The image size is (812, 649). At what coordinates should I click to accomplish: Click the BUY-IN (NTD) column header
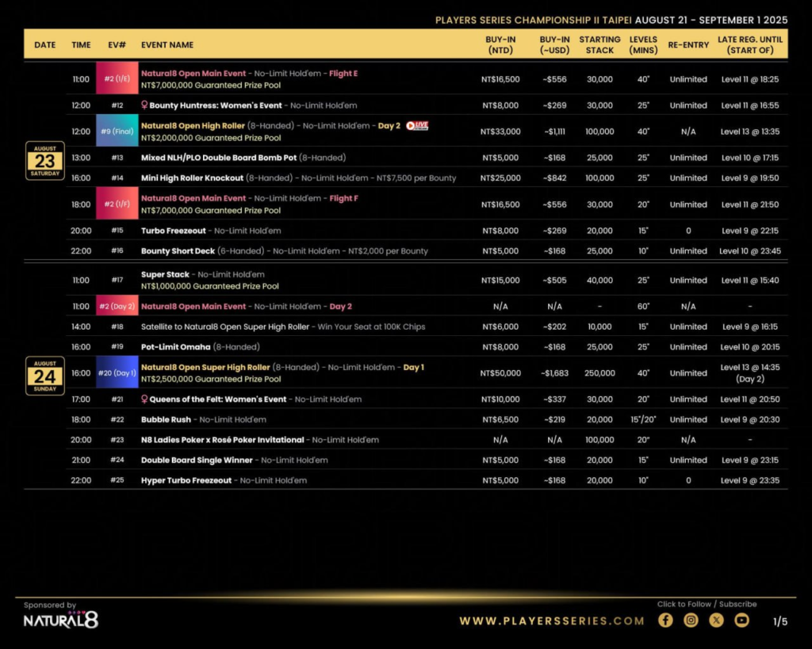tap(500, 45)
